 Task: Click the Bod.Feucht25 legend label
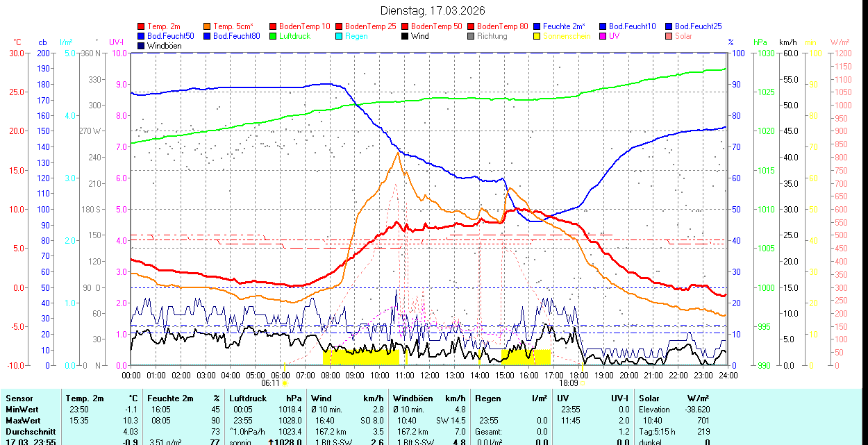698,26
